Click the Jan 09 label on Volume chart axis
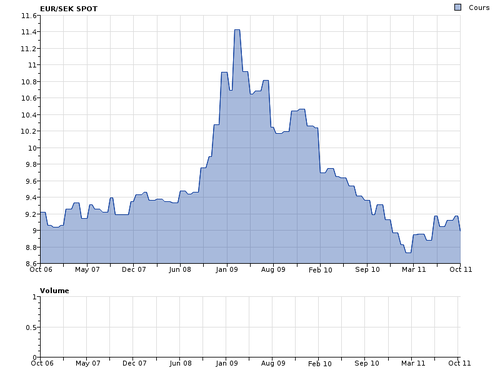 pyautogui.click(x=227, y=363)
